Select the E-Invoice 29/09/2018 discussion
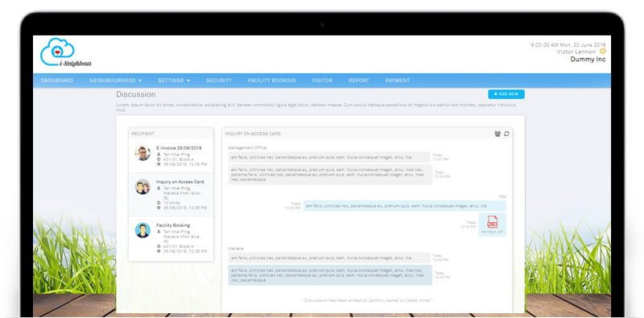The height and width of the screenshot is (318, 644). coord(171,156)
